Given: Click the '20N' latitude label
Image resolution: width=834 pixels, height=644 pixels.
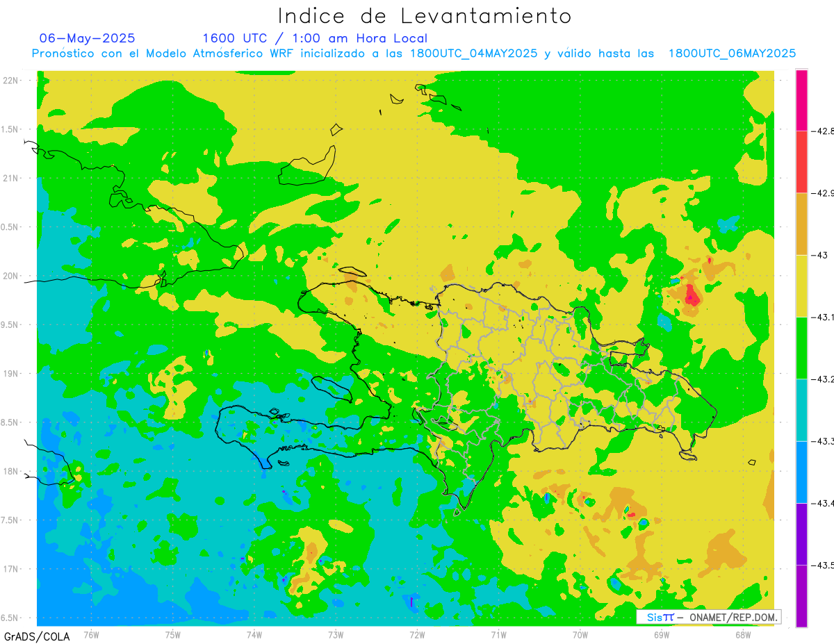Looking at the screenshot, I should (x=10, y=276).
